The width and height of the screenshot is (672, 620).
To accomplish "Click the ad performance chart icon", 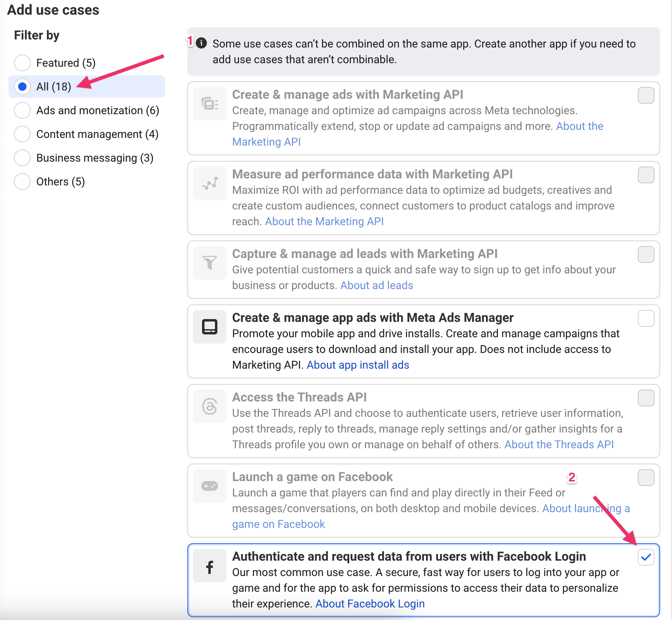I will (x=210, y=183).
